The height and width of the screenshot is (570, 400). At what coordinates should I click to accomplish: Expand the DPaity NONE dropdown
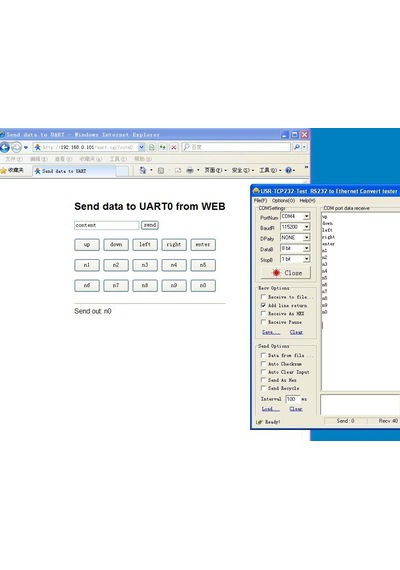(307, 238)
